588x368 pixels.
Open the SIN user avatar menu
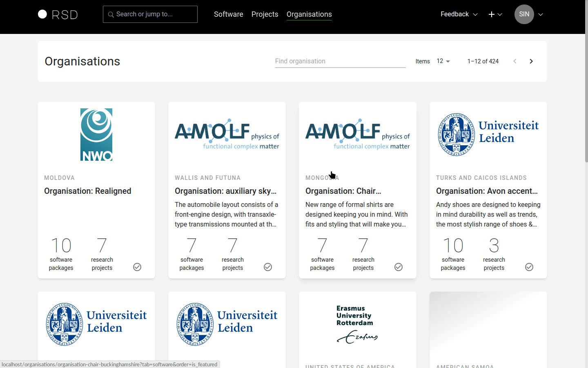click(524, 14)
